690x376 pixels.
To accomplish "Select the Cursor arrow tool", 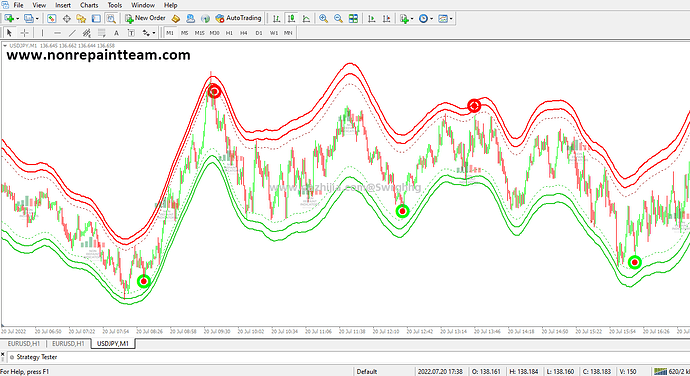I will 9,33.
